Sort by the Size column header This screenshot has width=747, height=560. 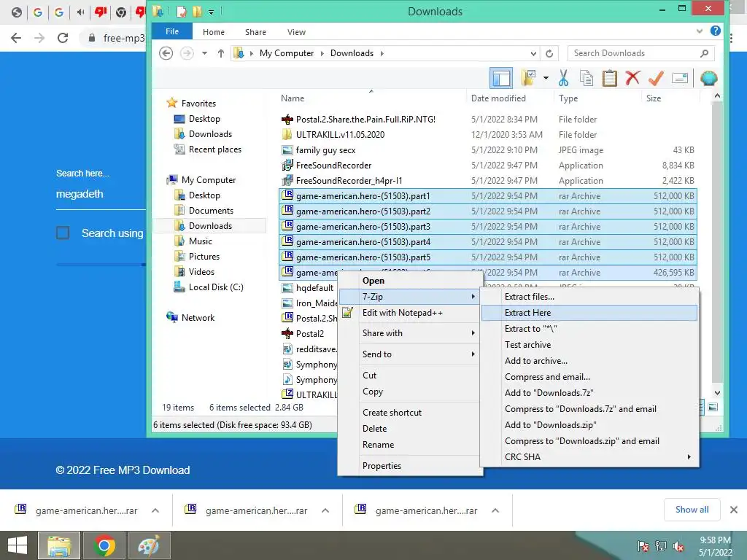click(x=653, y=98)
